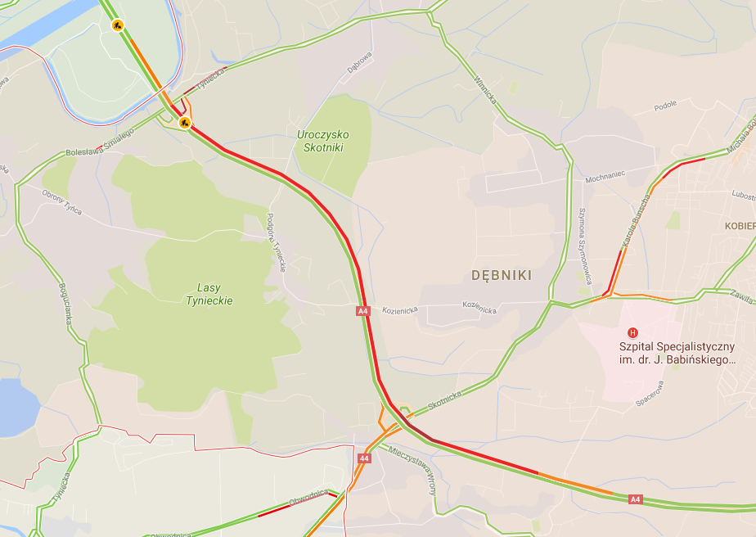Click the 44 road shield marker

(x=364, y=458)
